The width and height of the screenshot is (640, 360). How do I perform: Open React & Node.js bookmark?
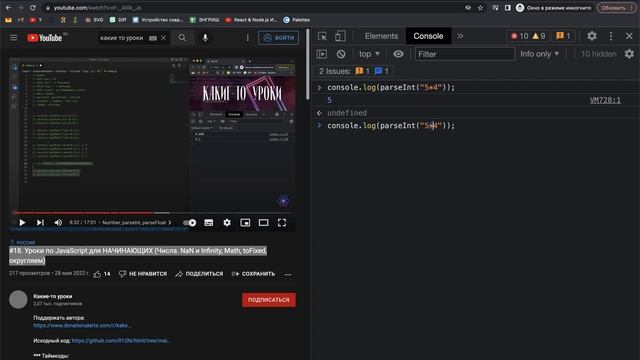click(251, 20)
